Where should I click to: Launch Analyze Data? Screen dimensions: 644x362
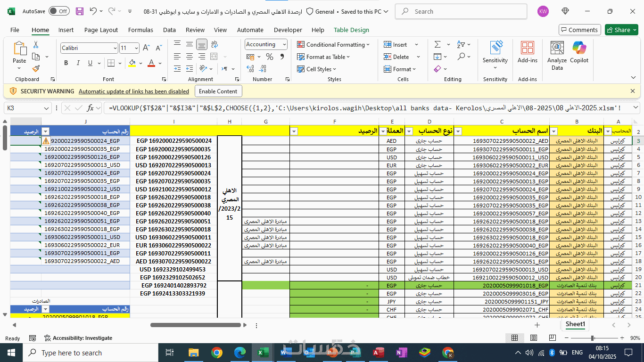[x=557, y=56]
